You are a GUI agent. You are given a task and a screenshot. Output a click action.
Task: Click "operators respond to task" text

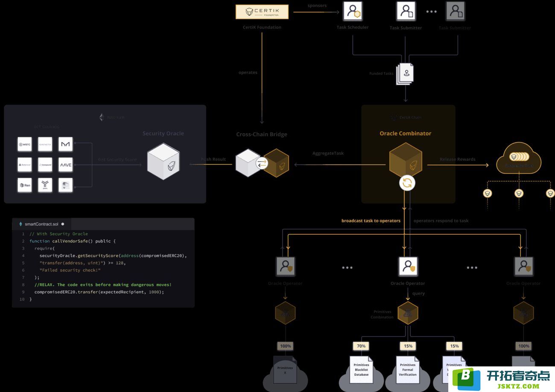tap(441, 221)
